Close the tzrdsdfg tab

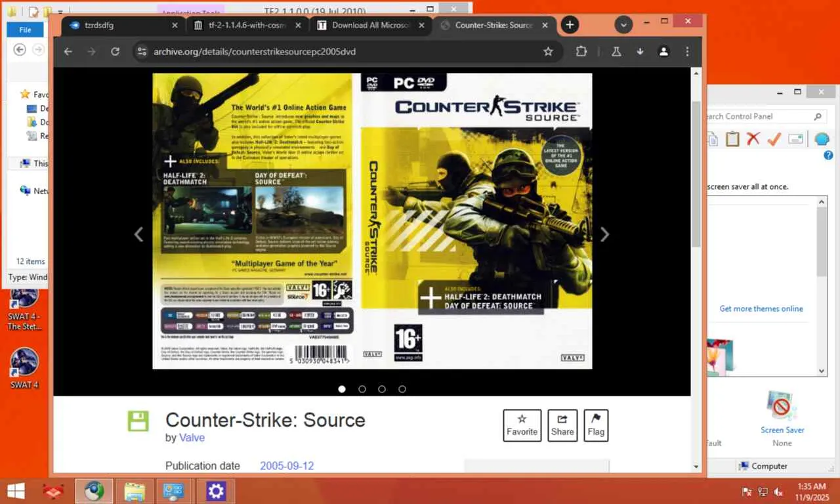[x=175, y=25]
